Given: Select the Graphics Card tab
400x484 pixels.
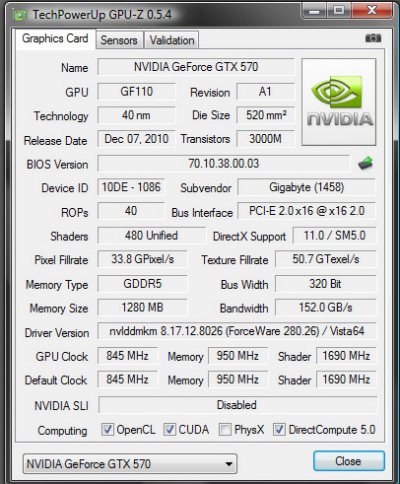Looking at the screenshot, I should point(55,39).
